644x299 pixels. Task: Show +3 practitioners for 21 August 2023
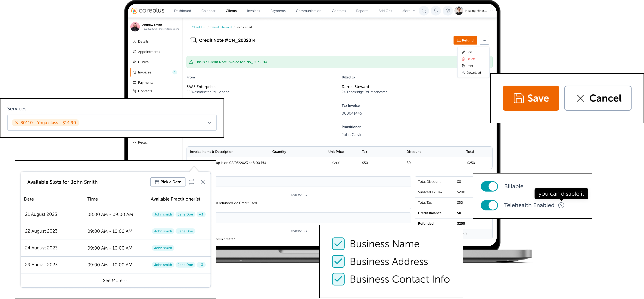pyautogui.click(x=201, y=215)
